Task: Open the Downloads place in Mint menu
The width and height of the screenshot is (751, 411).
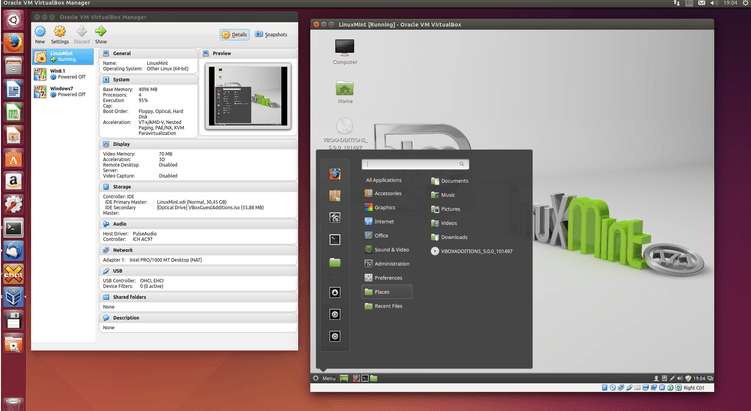Action: point(449,237)
